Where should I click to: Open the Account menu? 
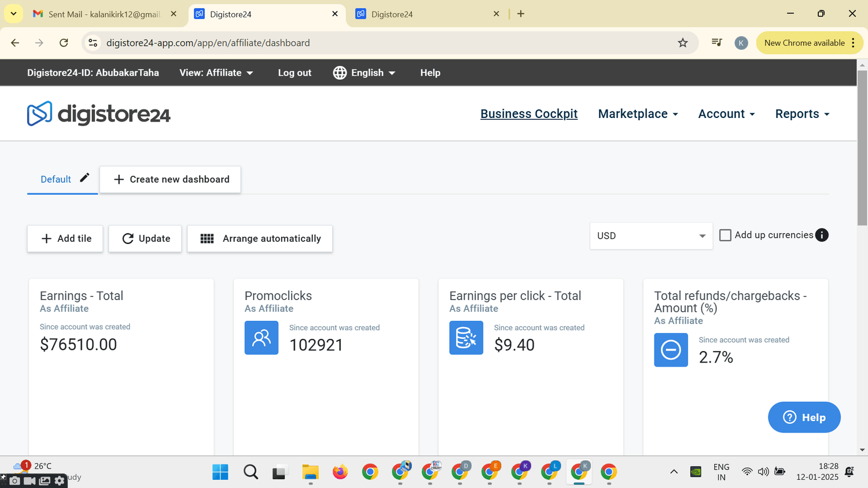[x=726, y=114]
